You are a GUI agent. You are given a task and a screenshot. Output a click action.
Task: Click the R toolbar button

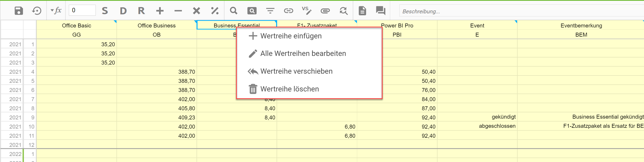click(141, 11)
